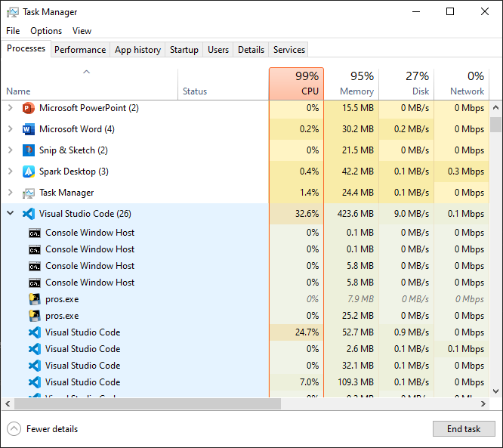Click the 9.0 MB/s disk value

[412, 214]
